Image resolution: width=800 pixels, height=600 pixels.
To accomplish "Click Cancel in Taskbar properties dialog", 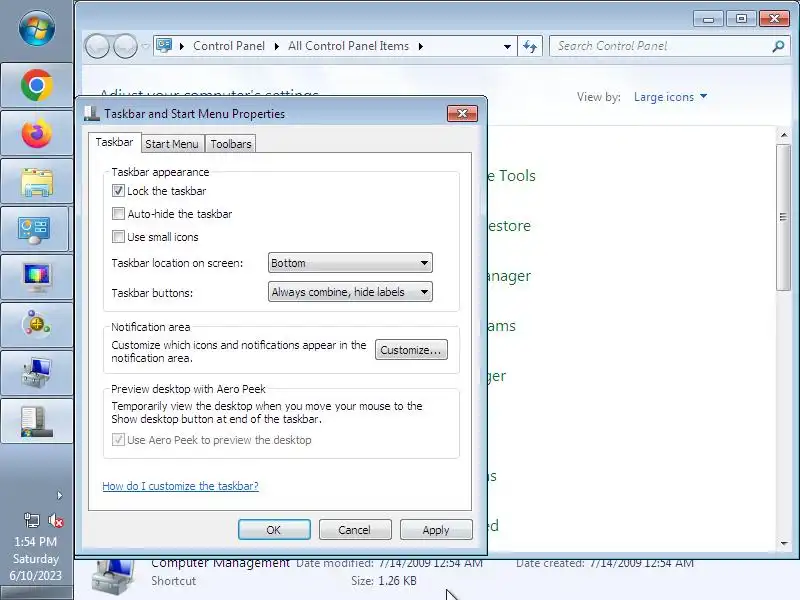I will coord(355,530).
